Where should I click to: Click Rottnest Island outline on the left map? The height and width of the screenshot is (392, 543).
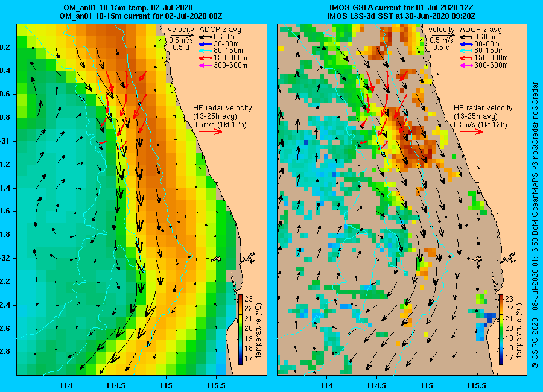point(216,259)
